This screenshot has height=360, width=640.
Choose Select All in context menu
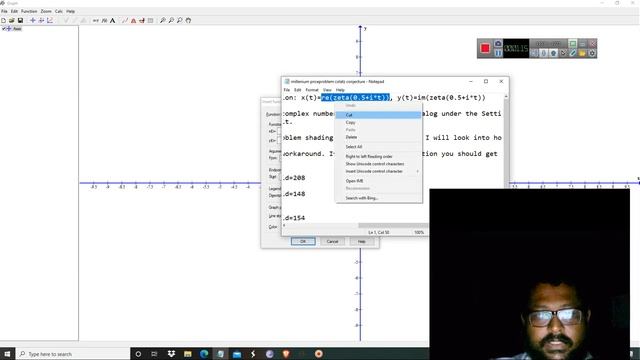point(378,147)
